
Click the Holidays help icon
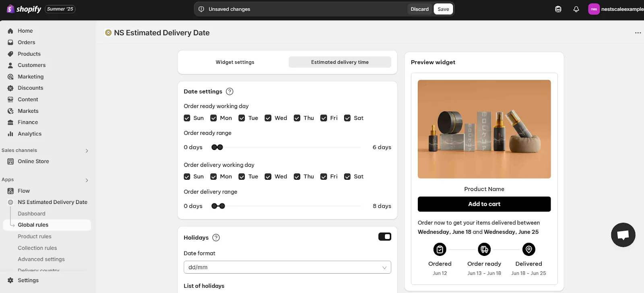point(216,237)
